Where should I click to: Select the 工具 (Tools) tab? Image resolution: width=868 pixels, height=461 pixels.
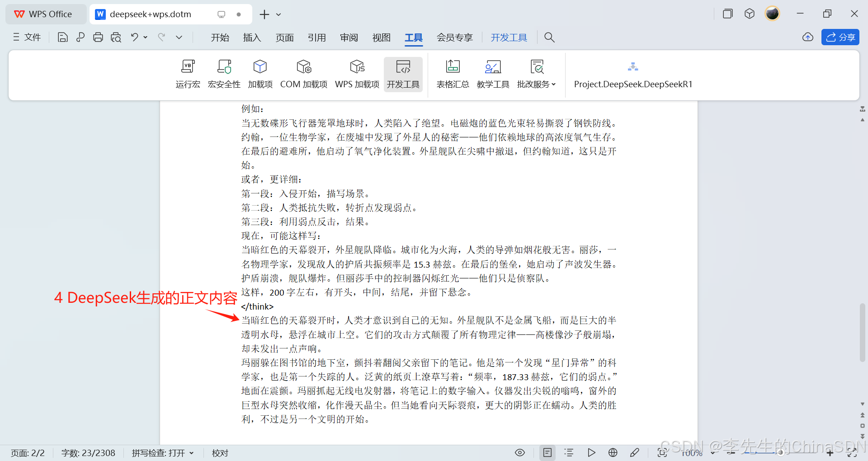[414, 38]
